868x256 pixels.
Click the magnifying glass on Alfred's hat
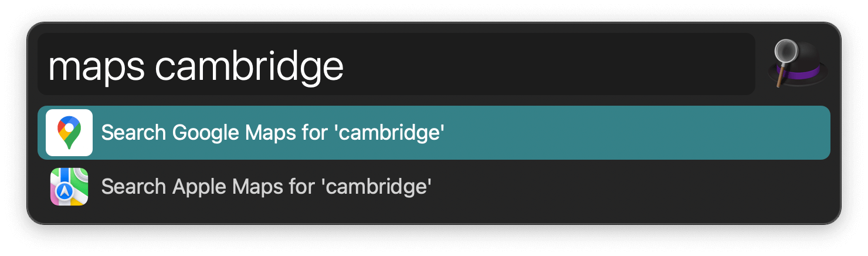pyautogui.click(x=785, y=53)
